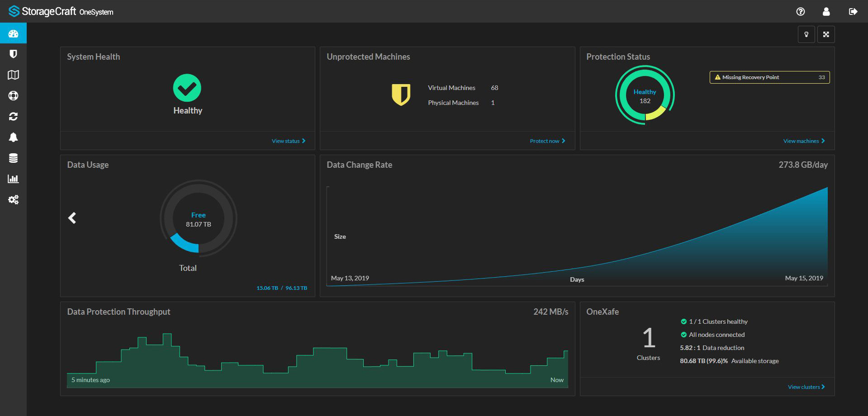Click the help question mark icon
Viewport: 868px width, 416px height.
coord(800,12)
